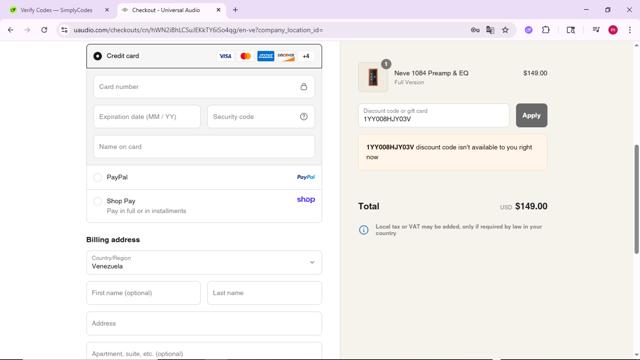
Task: Switch to the Verify Codes SimplyCodes tab
Action: click(x=56, y=10)
